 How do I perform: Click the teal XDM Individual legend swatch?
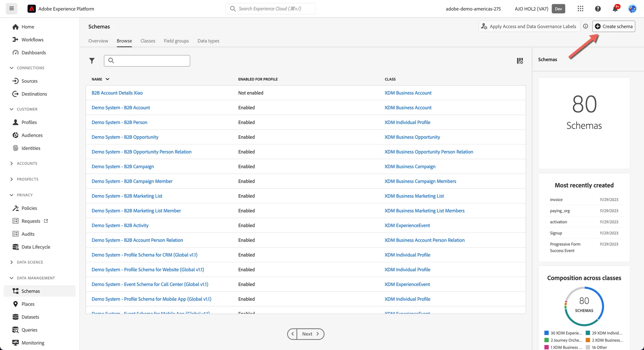(588, 333)
